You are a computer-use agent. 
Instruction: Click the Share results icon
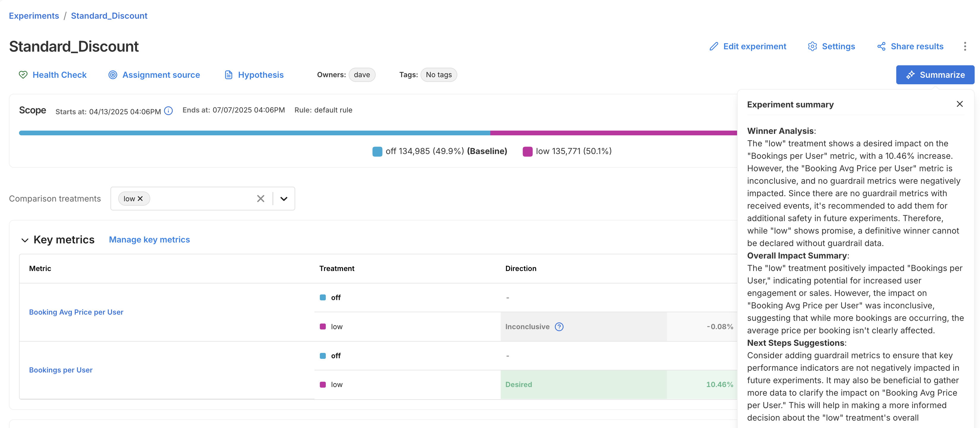click(881, 46)
